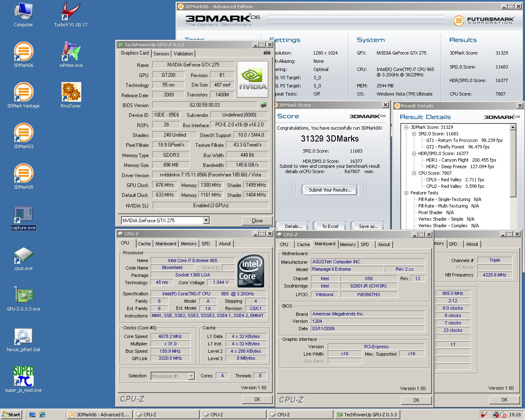Click the Submit Your Results button
This screenshot has height=420, width=525.
pos(330,190)
